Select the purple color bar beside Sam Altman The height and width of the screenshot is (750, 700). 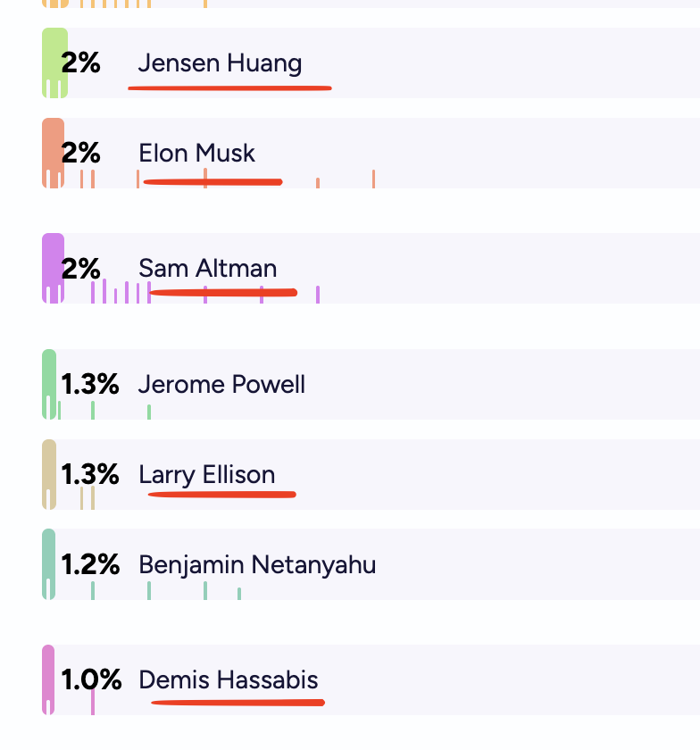pyautogui.click(x=53, y=268)
